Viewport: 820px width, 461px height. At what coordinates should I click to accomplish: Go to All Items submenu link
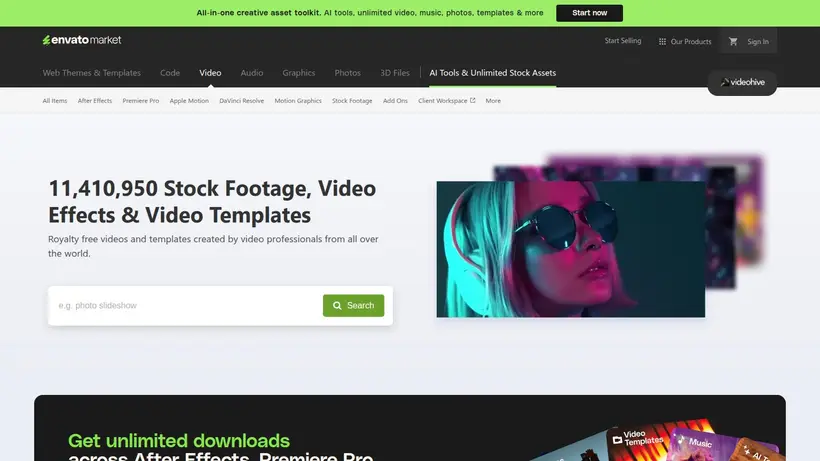[55, 100]
